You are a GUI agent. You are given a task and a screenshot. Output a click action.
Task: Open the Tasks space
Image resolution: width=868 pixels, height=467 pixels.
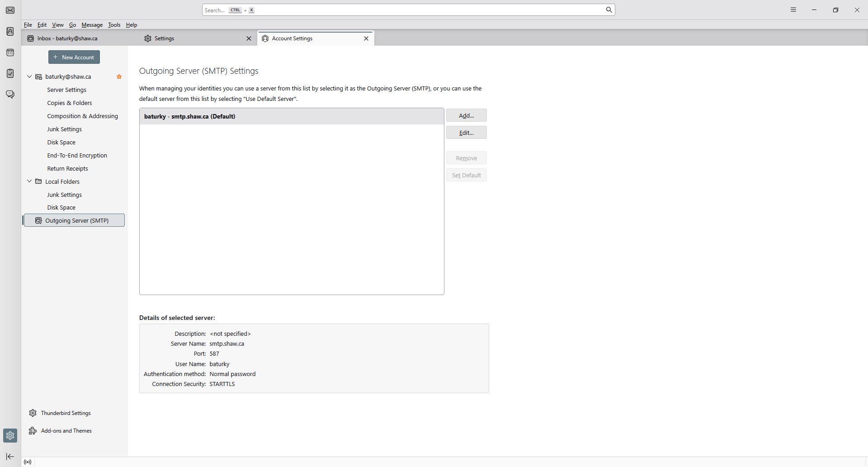(10, 73)
